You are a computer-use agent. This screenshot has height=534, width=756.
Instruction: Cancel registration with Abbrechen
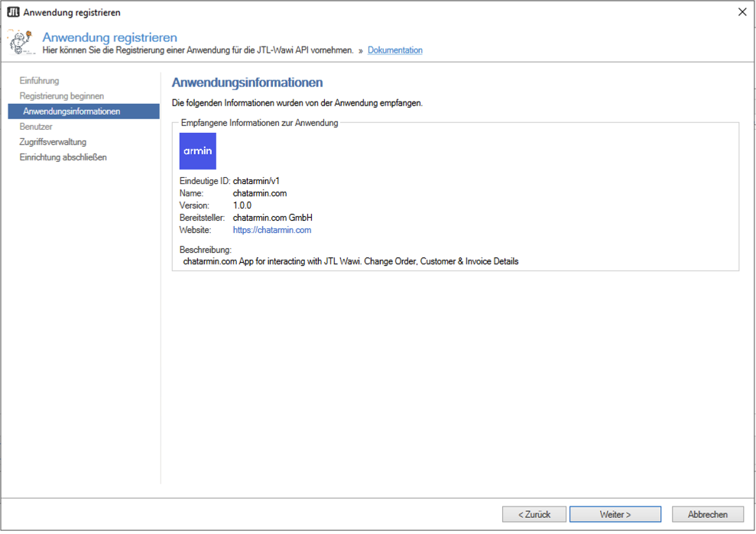707,514
